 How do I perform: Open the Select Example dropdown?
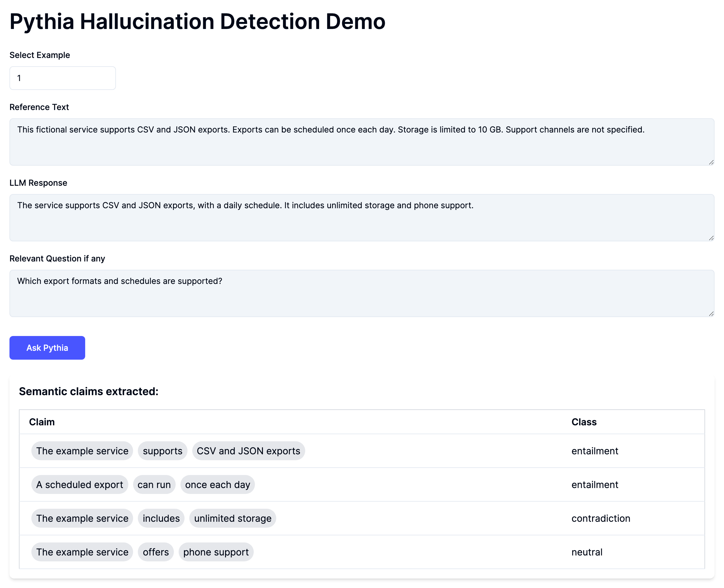(63, 78)
